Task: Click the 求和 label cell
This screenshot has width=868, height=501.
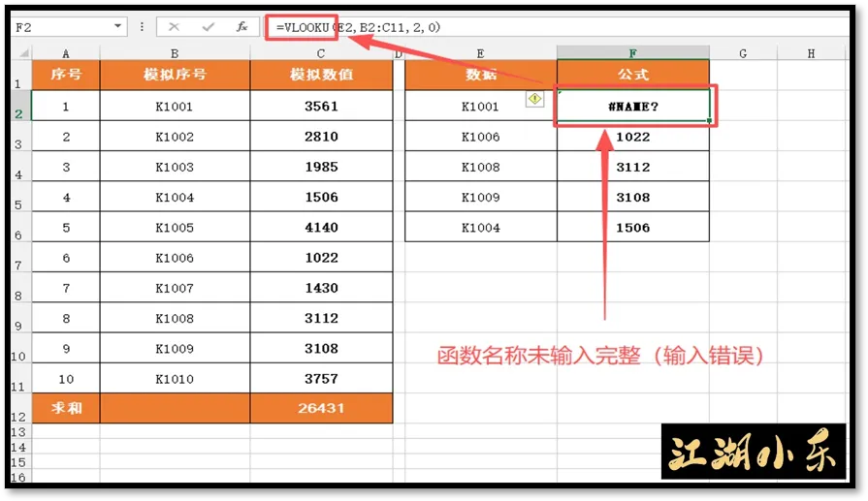Action: point(66,408)
